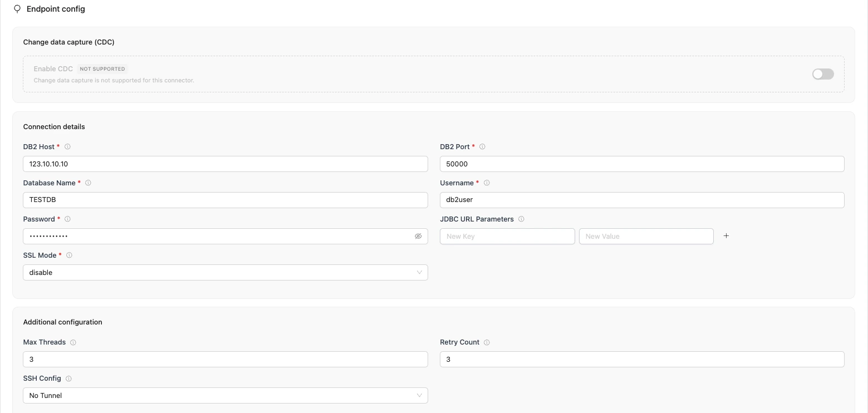868x413 pixels.
Task: Click the plus icon to add JDBC parameter
Action: pyautogui.click(x=726, y=236)
